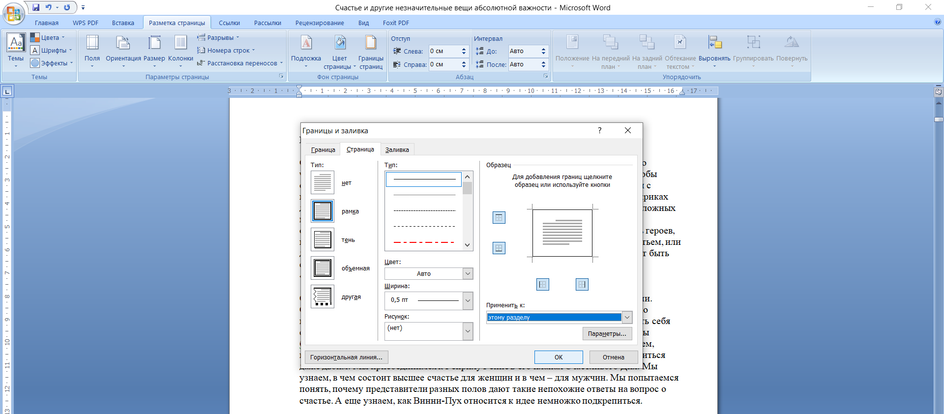944x414 pixels.
Task: Click the tab selector at ruler corner
Action: 7,91
